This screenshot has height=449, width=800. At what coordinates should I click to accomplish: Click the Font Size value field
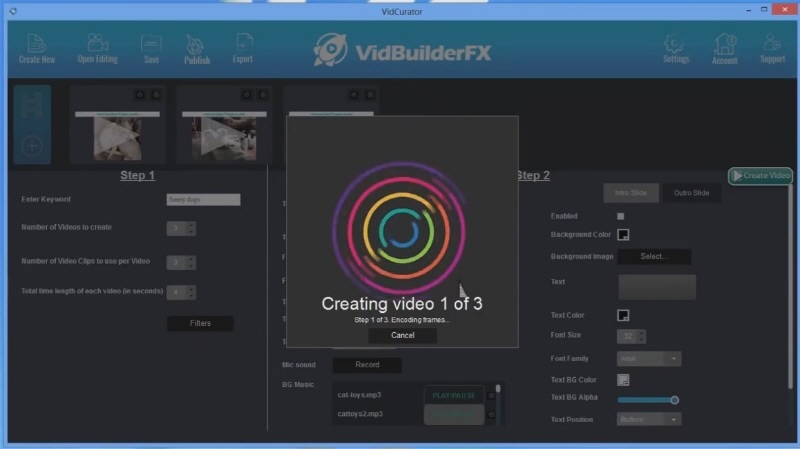[627, 336]
